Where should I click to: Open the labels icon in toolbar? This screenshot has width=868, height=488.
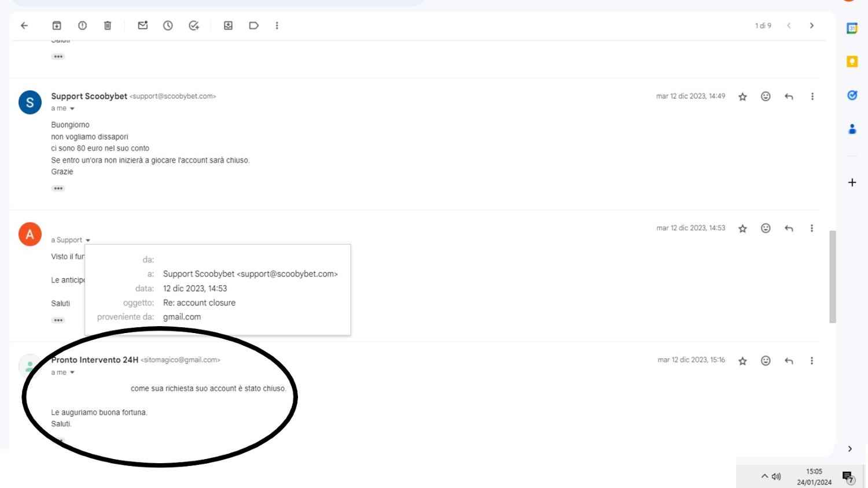253,25
